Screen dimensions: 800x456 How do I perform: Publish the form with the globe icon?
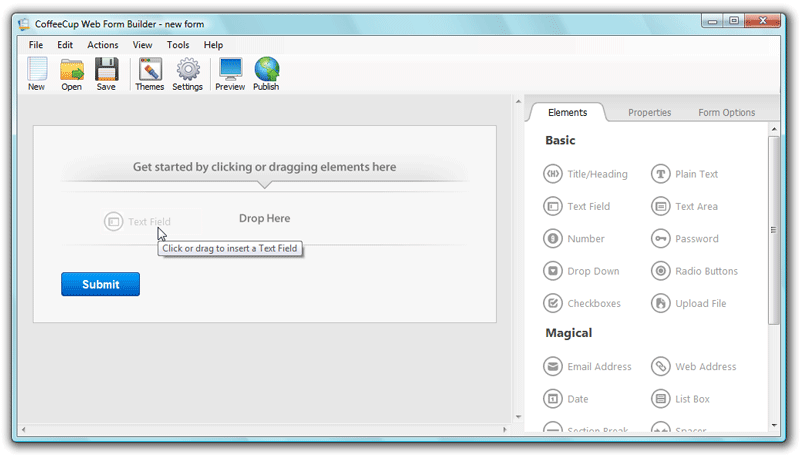click(x=266, y=74)
